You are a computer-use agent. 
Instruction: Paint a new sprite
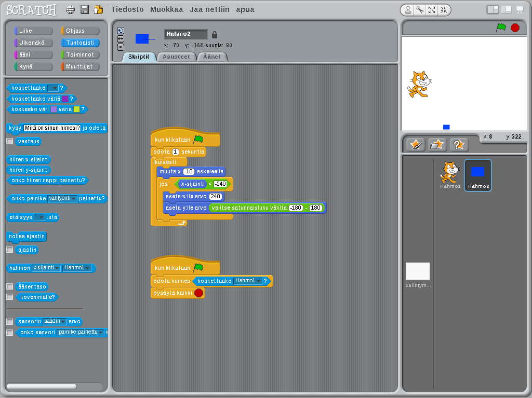coord(416,145)
